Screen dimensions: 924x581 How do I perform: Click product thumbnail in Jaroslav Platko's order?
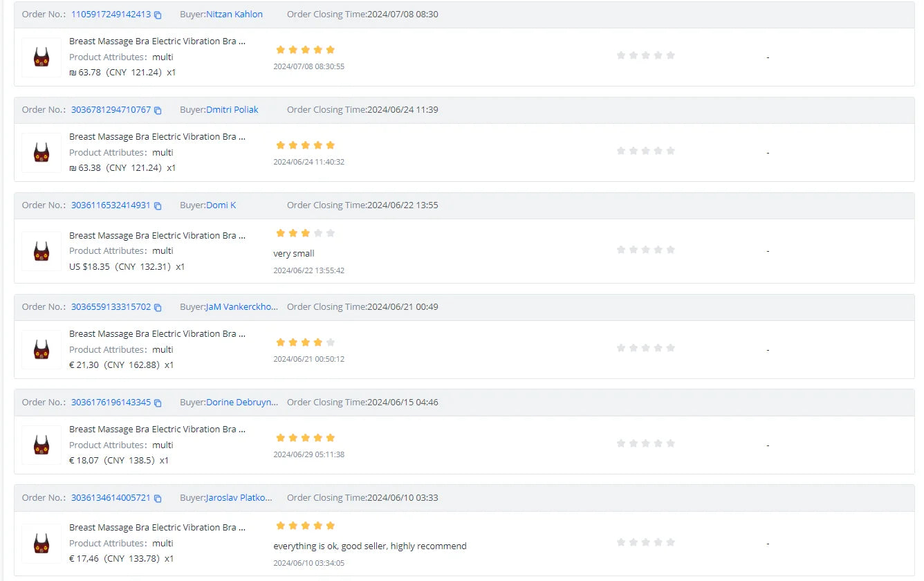coord(41,543)
